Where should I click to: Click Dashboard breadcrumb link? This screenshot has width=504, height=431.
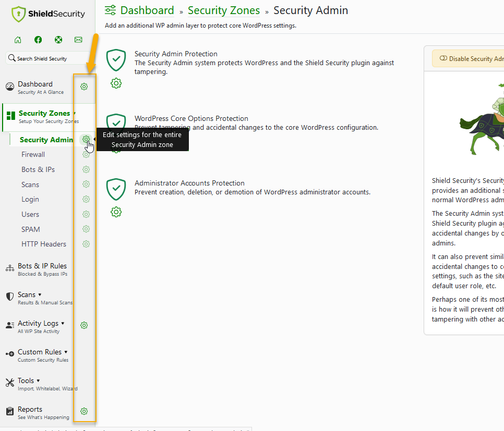coord(147,10)
